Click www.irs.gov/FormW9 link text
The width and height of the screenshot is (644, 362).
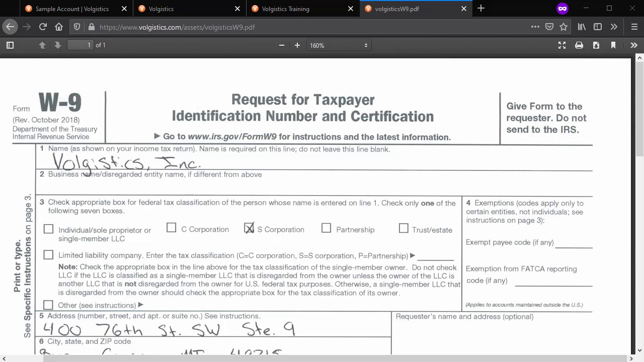click(x=232, y=137)
